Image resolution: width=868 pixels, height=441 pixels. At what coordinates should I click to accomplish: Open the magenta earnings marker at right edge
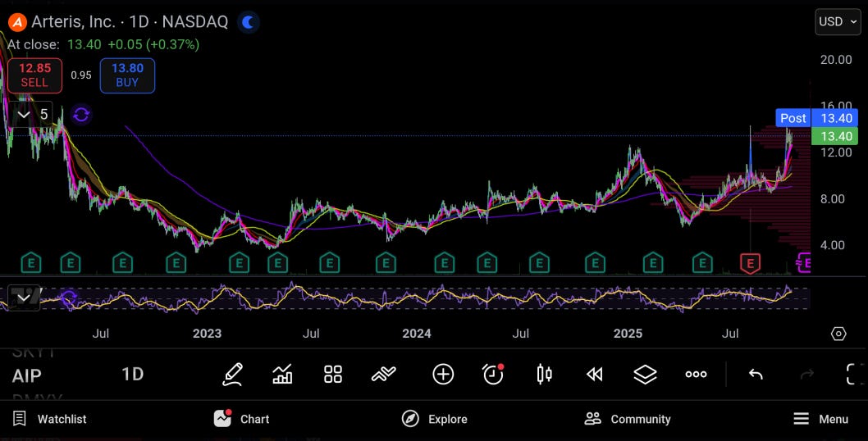pyautogui.click(x=804, y=263)
